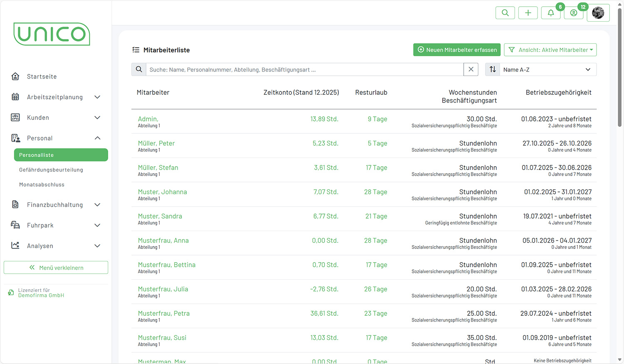Click the Startseite home icon
The height and width of the screenshot is (364, 624).
click(x=15, y=76)
